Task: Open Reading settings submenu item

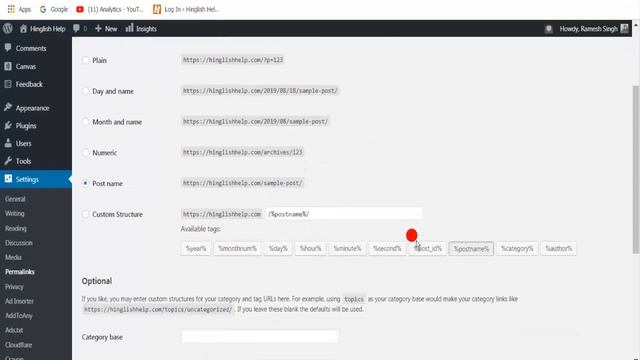Action: click(x=16, y=228)
